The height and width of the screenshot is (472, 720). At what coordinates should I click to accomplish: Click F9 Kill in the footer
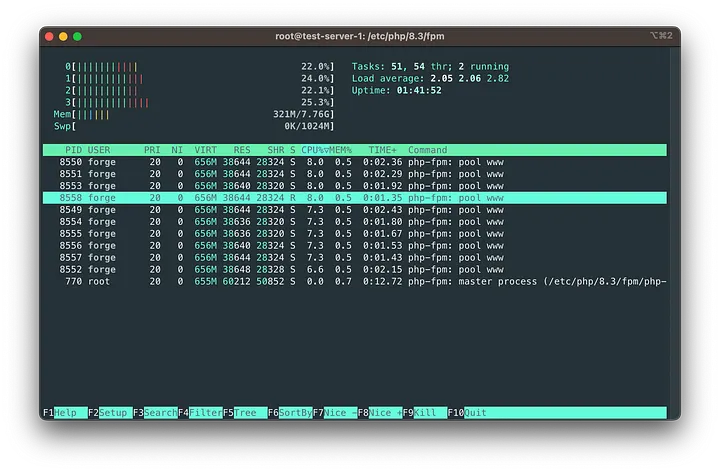(x=425, y=412)
